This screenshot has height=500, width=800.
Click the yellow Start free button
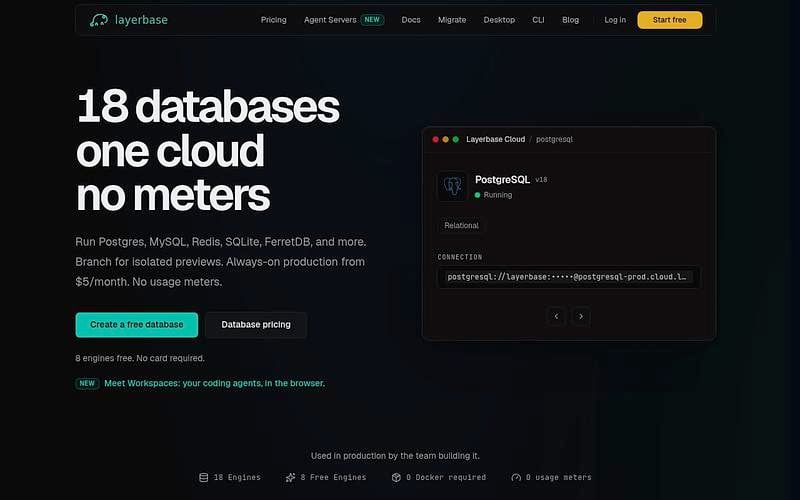(670, 20)
